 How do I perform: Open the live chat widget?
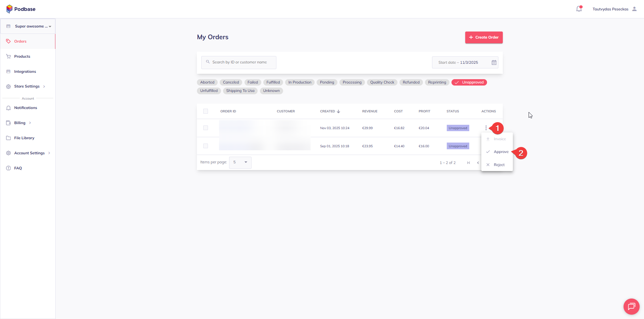pos(631,306)
